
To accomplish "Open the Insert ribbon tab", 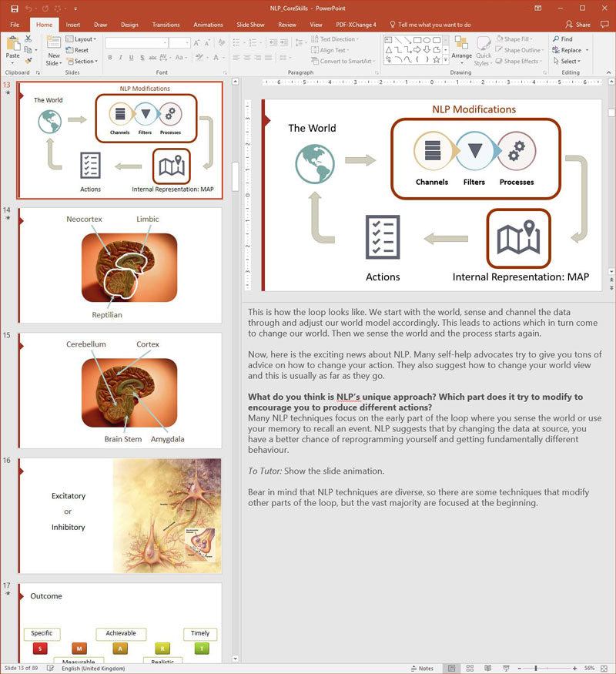I will coord(72,25).
